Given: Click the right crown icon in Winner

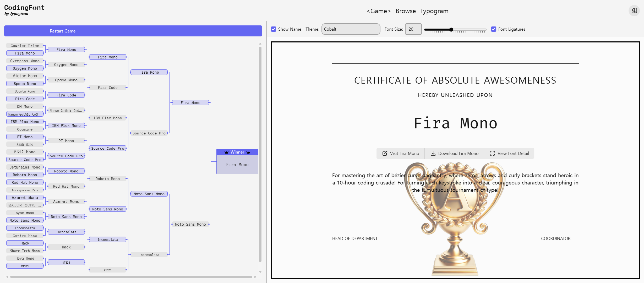Looking at the screenshot, I should coord(248,152).
